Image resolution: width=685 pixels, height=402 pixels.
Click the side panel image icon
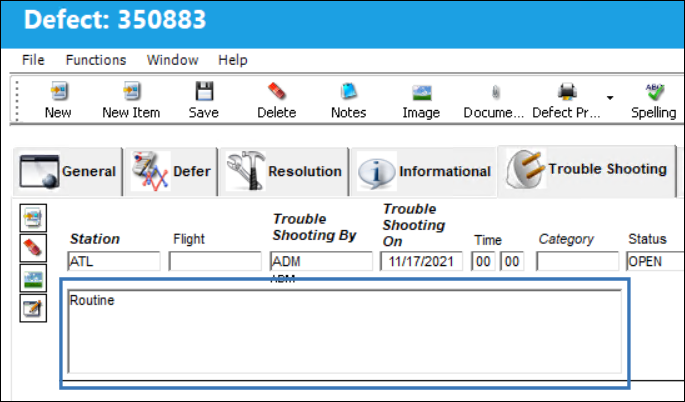pyautogui.click(x=33, y=278)
